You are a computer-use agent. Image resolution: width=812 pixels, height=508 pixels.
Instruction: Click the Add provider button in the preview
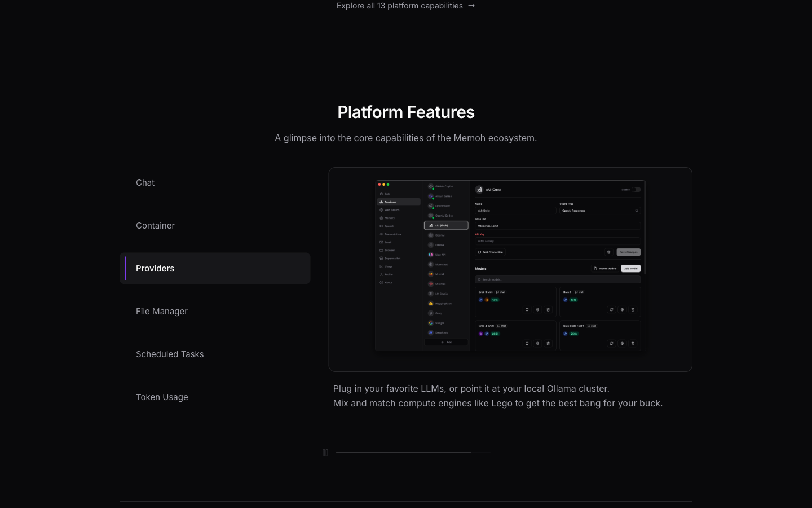446,342
